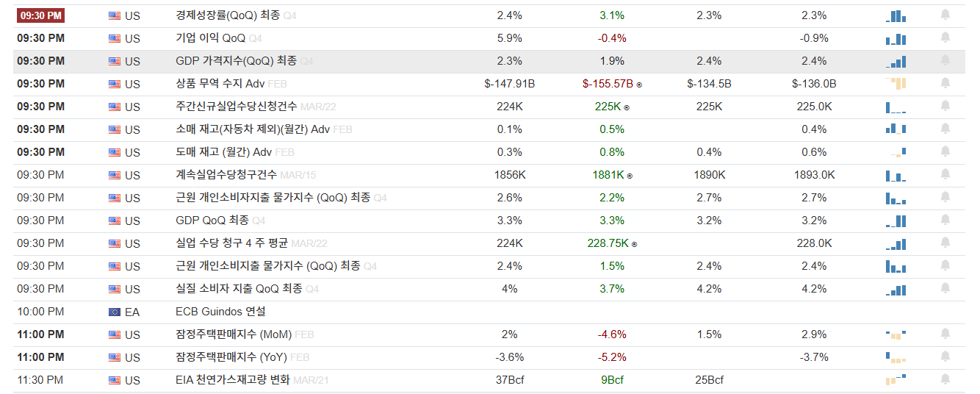Open 소매 재고(자동차 제외)(월간) Adv details

pos(253,129)
